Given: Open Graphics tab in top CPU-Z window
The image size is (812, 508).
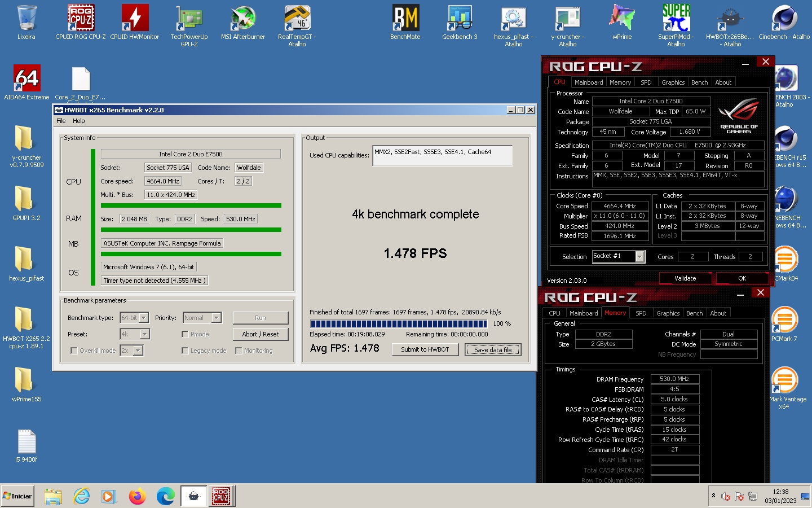Looking at the screenshot, I should click(673, 82).
